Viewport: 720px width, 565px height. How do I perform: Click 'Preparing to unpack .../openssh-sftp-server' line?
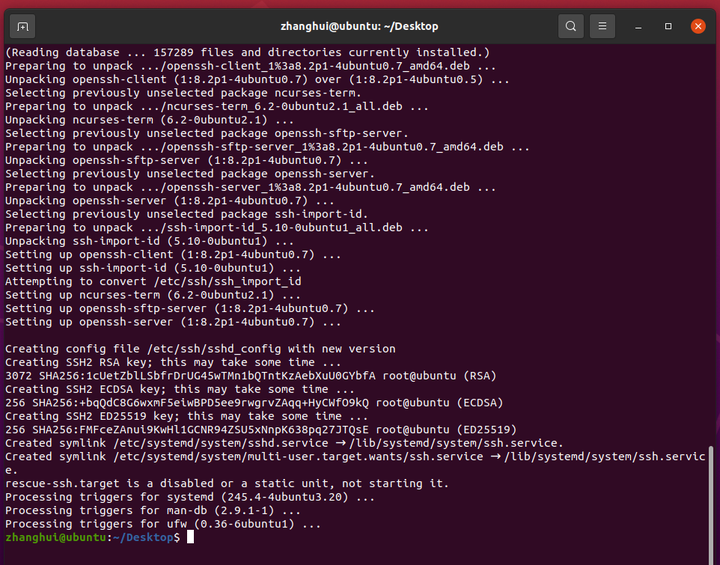pos(267,147)
